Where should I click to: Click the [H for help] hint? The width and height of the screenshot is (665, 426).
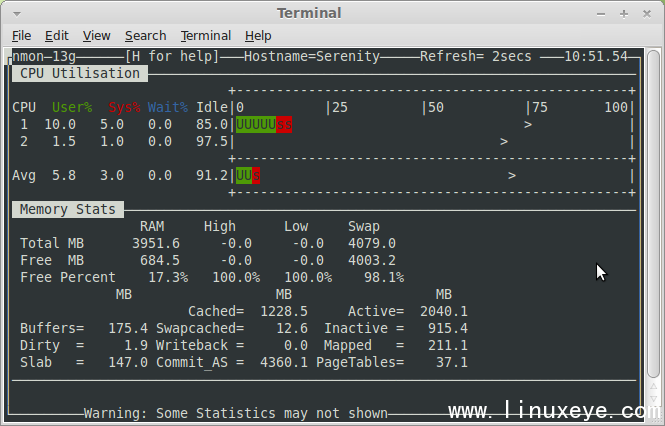pos(172,56)
